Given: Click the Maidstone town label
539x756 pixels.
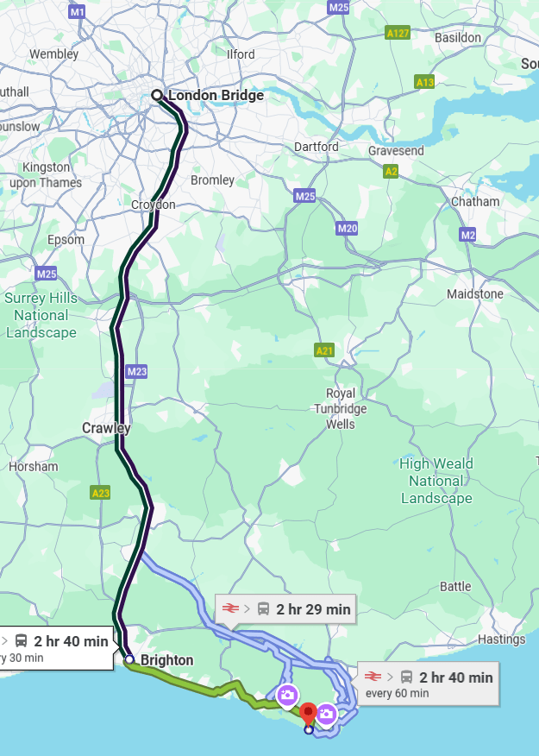Looking at the screenshot, I should (475, 294).
